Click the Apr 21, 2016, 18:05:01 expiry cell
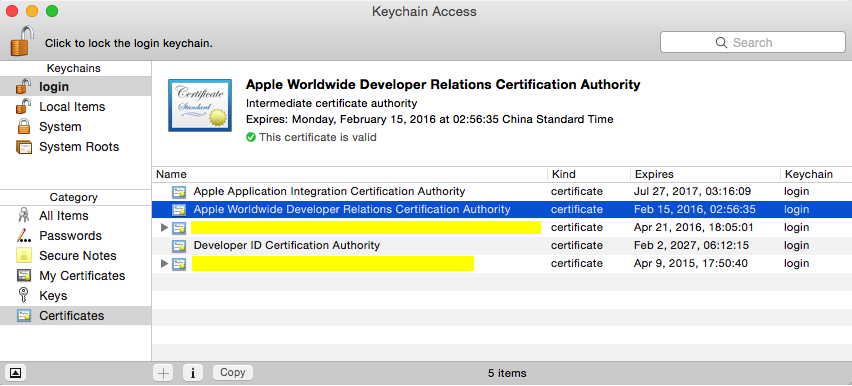The width and height of the screenshot is (852, 386). coord(694,227)
